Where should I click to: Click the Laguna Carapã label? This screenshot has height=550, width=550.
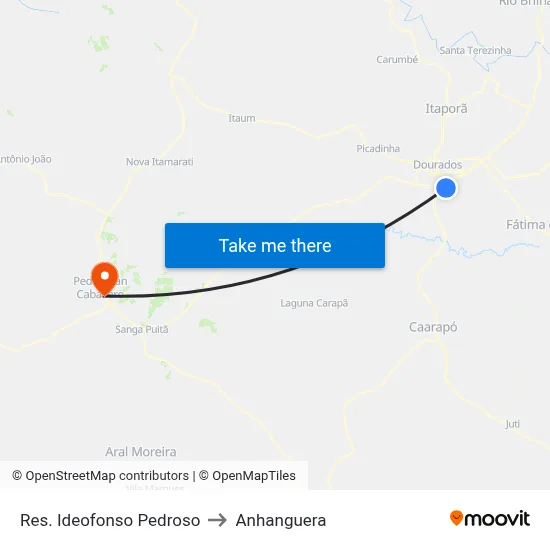314,303
